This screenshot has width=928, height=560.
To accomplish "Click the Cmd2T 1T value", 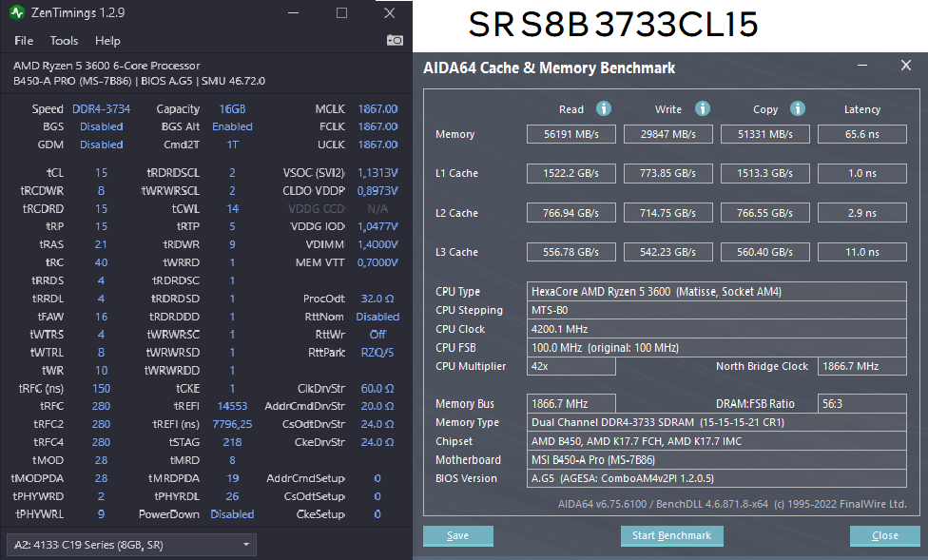I will [232, 145].
